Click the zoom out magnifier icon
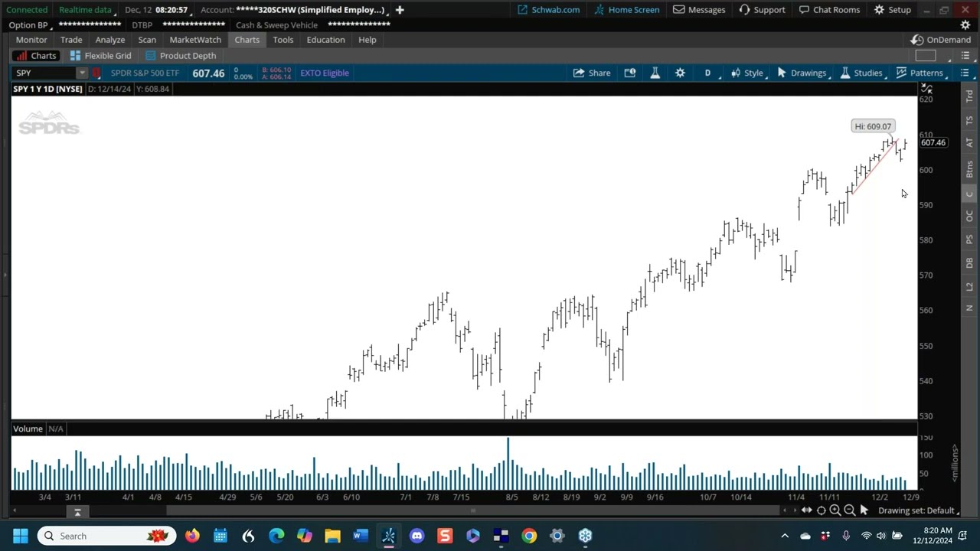The width and height of the screenshot is (980, 551). (849, 510)
